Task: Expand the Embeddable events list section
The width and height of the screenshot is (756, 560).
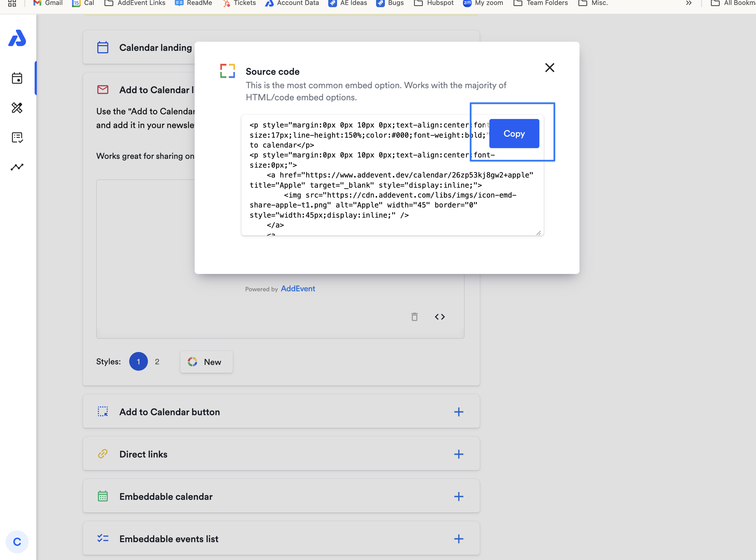Action: (x=458, y=539)
